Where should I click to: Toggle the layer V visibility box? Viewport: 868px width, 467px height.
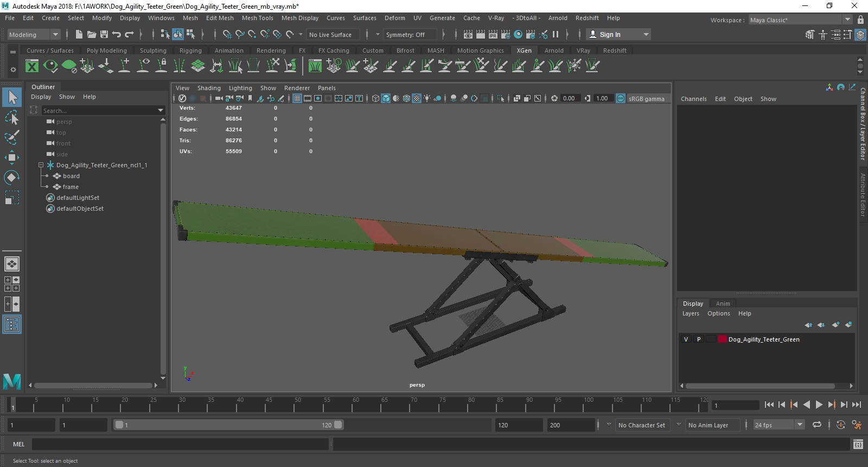tap(686, 339)
